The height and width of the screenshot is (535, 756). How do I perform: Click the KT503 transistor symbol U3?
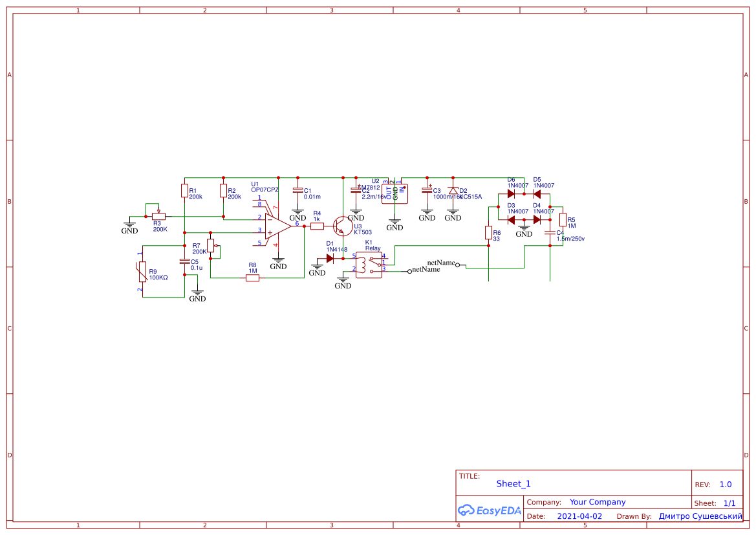point(342,226)
